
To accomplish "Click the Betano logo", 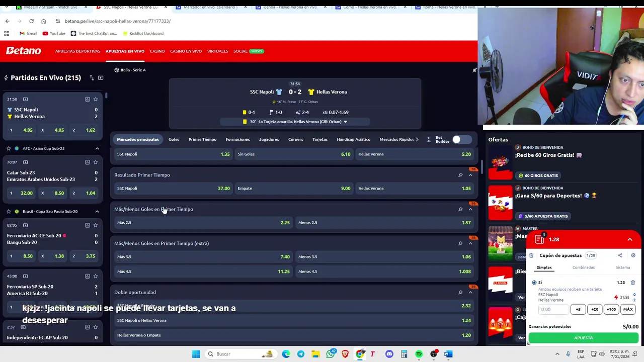I will coord(23,51).
